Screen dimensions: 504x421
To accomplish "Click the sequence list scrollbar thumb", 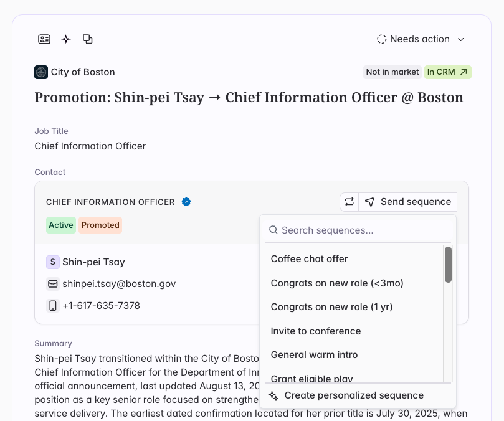I will [x=448, y=265].
